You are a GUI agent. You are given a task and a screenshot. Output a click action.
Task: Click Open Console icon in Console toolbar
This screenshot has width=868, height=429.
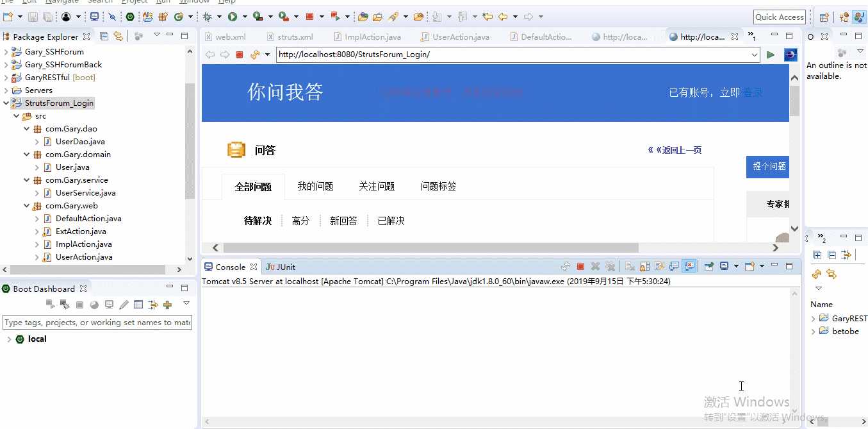pos(749,266)
